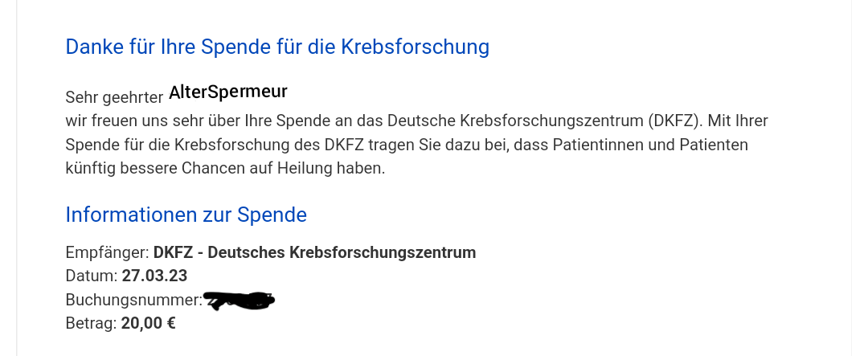Image resolution: width=868 pixels, height=356 pixels.
Task: Click the heading "Danke für Ihre Spende für die Krebsforschung"
Action: [x=277, y=47]
